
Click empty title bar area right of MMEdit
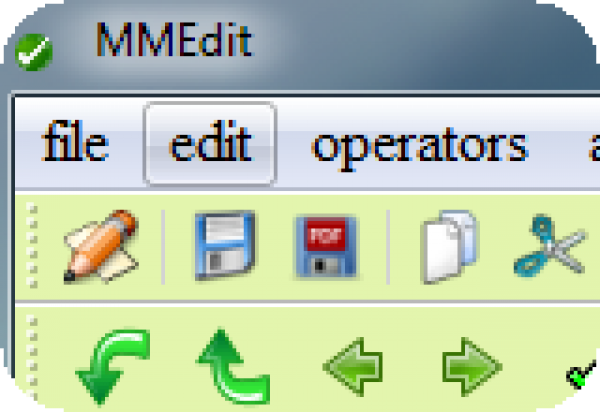tap(421, 42)
